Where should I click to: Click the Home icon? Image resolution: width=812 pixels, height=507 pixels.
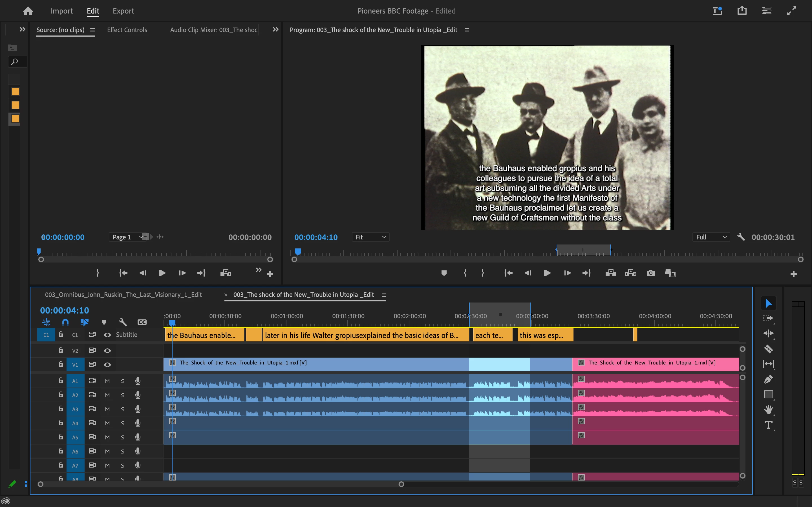pos(28,11)
